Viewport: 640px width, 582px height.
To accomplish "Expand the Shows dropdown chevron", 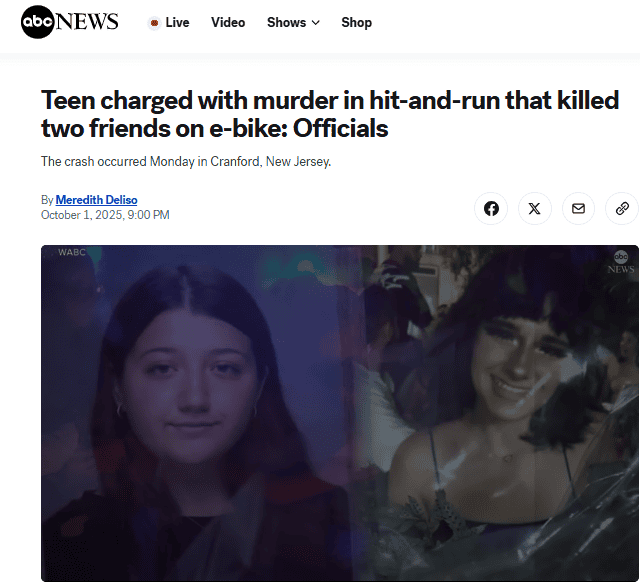I will tap(316, 23).
